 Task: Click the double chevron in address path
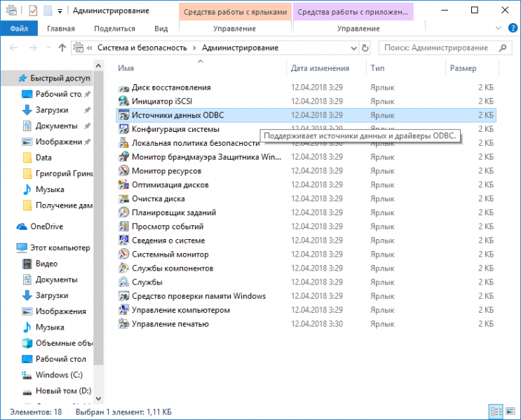click(89, 48)
